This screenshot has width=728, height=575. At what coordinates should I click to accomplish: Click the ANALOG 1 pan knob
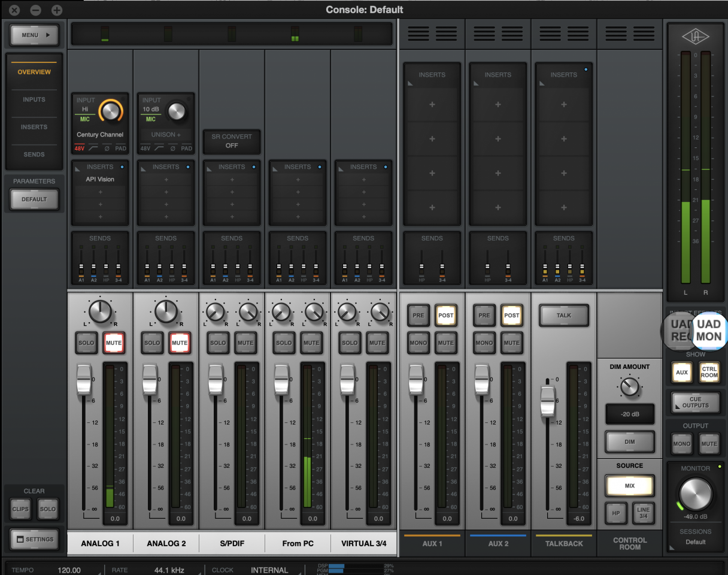[100, 311]
